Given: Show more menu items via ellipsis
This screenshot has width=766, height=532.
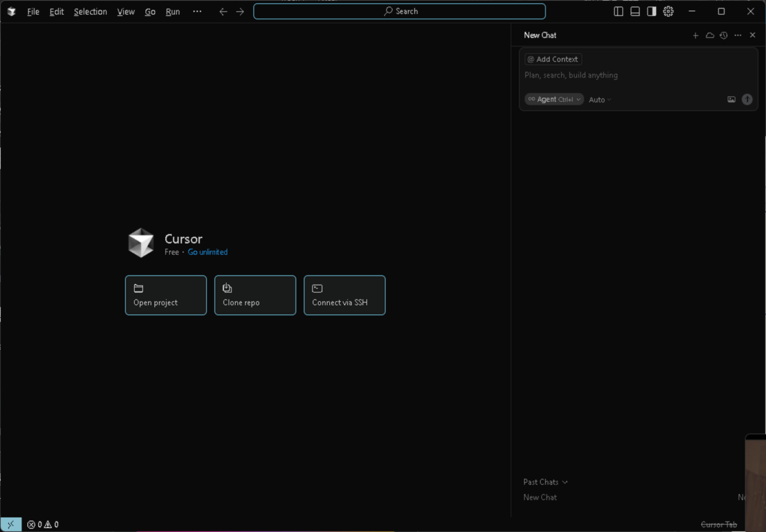Looking at the screenshot, I should [197, 11].
